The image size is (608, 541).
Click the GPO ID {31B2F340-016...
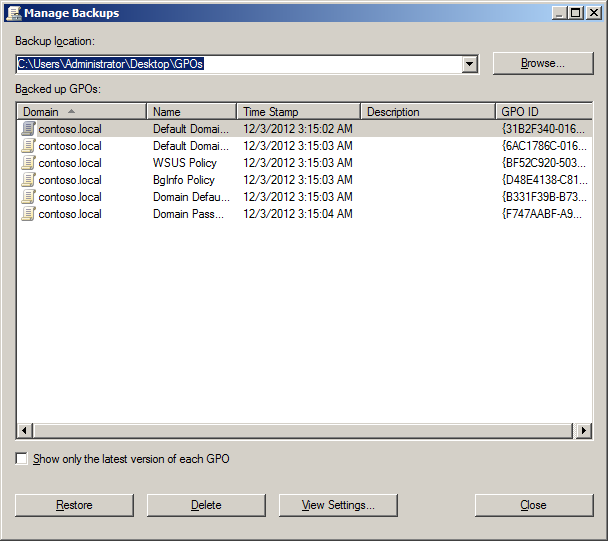[x=543, y=129]
